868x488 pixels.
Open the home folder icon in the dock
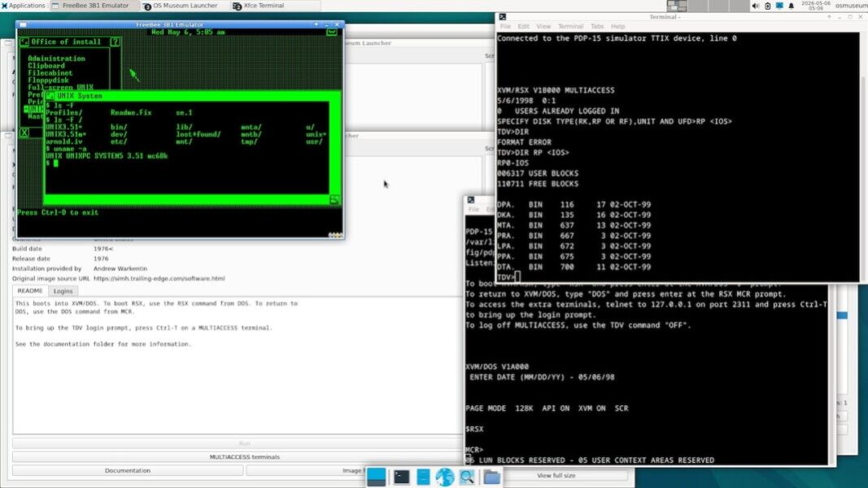click(x=491, y=477)
